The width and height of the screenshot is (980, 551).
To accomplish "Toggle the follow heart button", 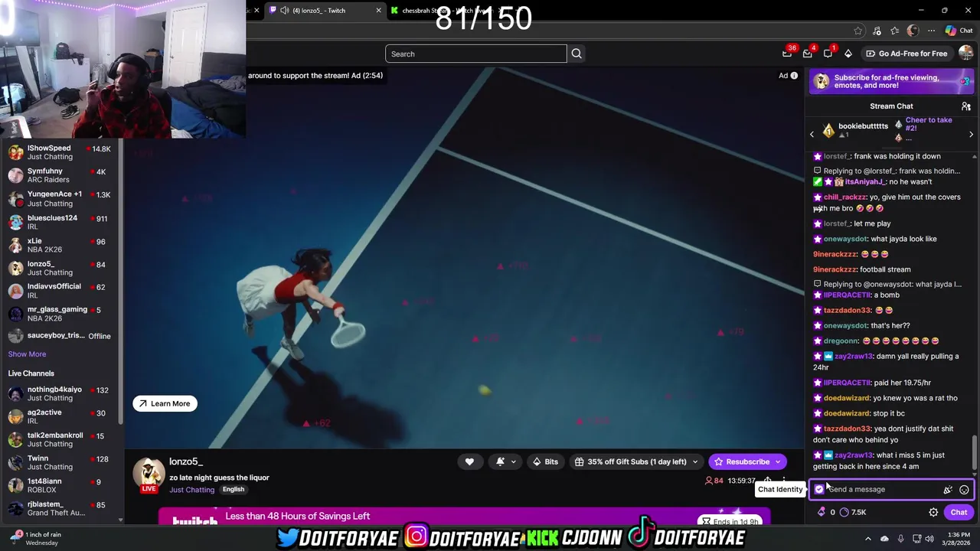I will (469, 461).
